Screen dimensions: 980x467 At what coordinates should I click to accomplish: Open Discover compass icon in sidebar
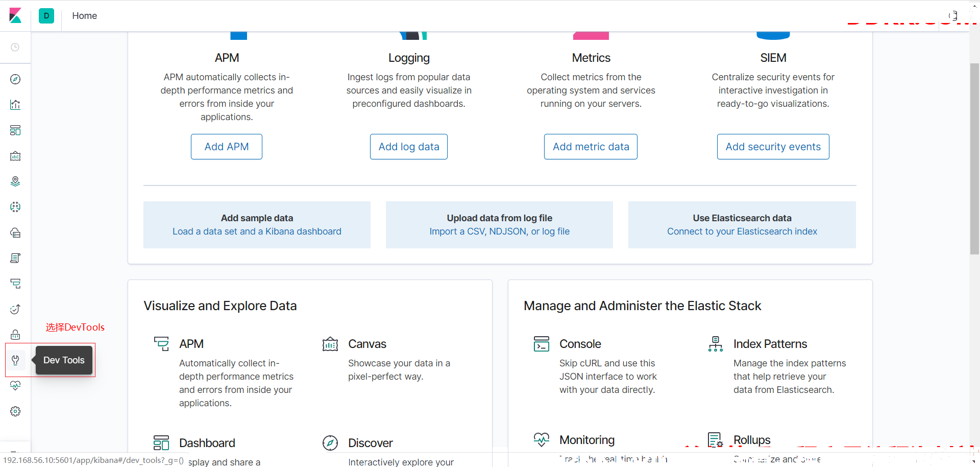click(15, 79)
